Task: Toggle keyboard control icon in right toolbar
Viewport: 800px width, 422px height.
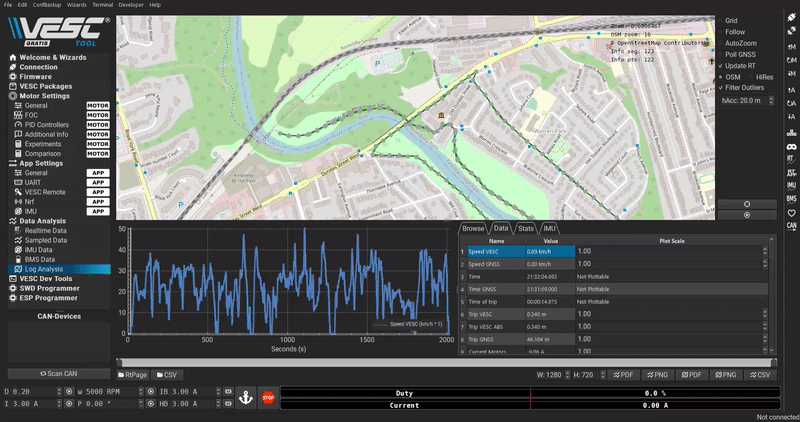Action: point(791,133)
